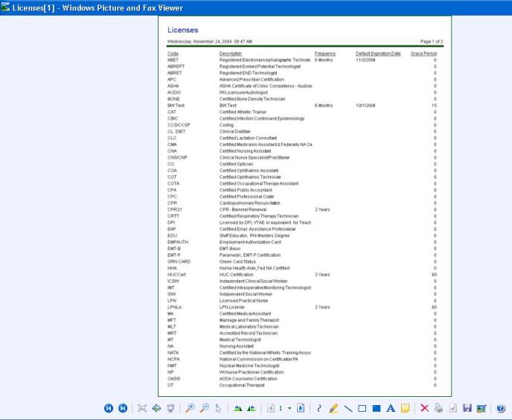Click the Best Fit view icon
This screenshot has width=512, height=420.
(142, 408)
